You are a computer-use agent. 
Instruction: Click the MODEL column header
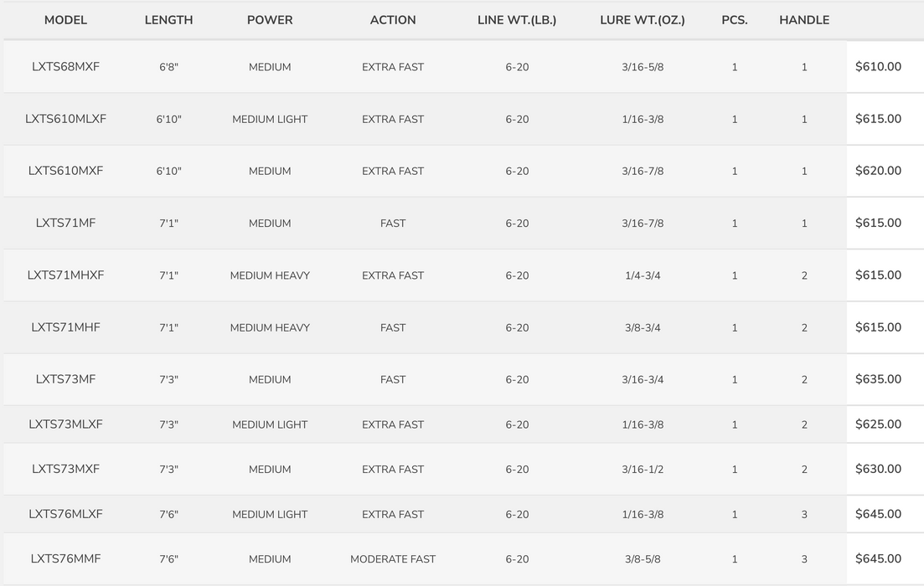tap(65, 20)
